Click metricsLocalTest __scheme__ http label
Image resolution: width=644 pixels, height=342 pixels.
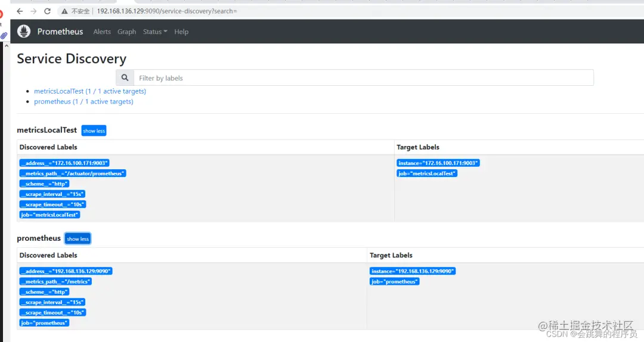[44, 184]
